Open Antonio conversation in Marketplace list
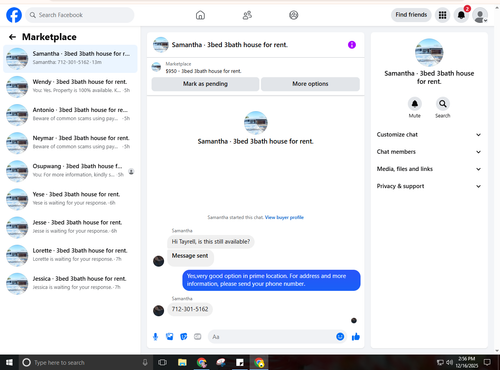This screenshot has height=370, width=500. (70, 115)
